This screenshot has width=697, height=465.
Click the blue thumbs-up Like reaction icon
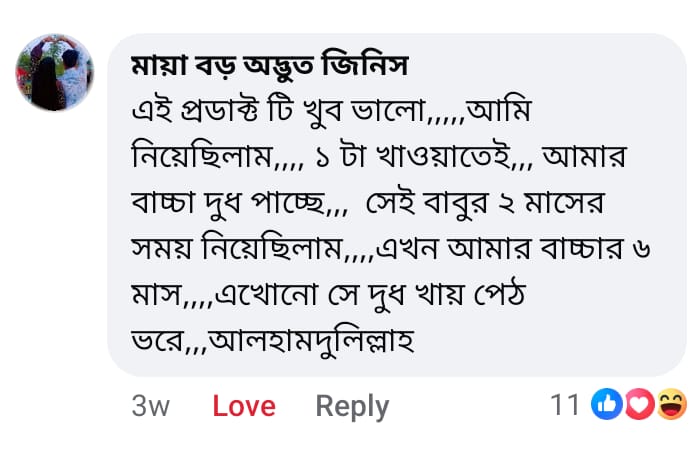pyautogui.click(x=607, y=405)
